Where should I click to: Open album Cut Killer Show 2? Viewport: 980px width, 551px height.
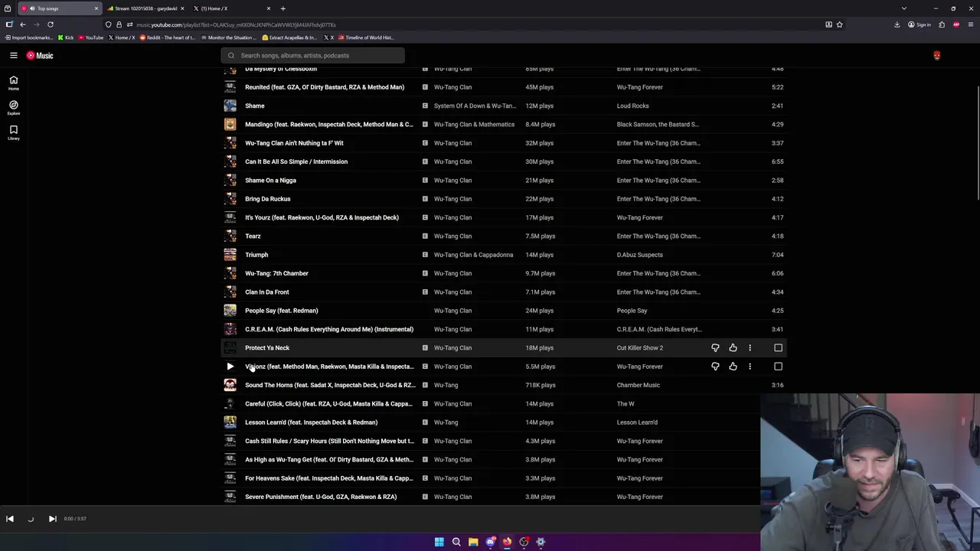640,347
